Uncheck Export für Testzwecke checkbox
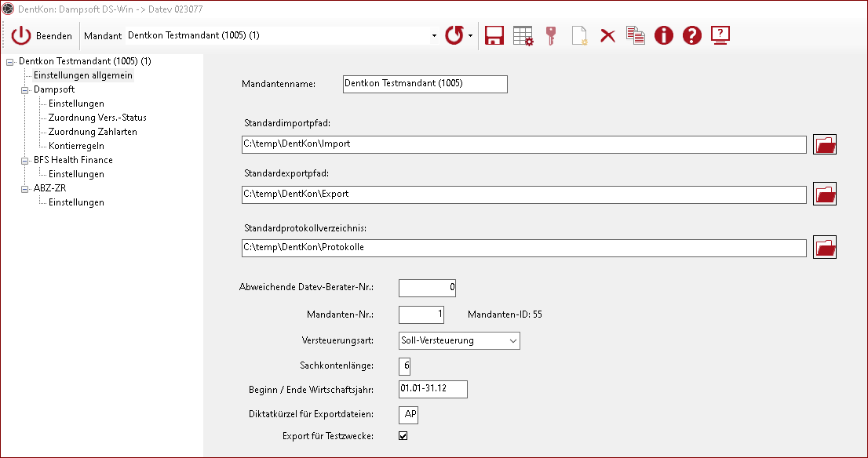 coord(403,436)
